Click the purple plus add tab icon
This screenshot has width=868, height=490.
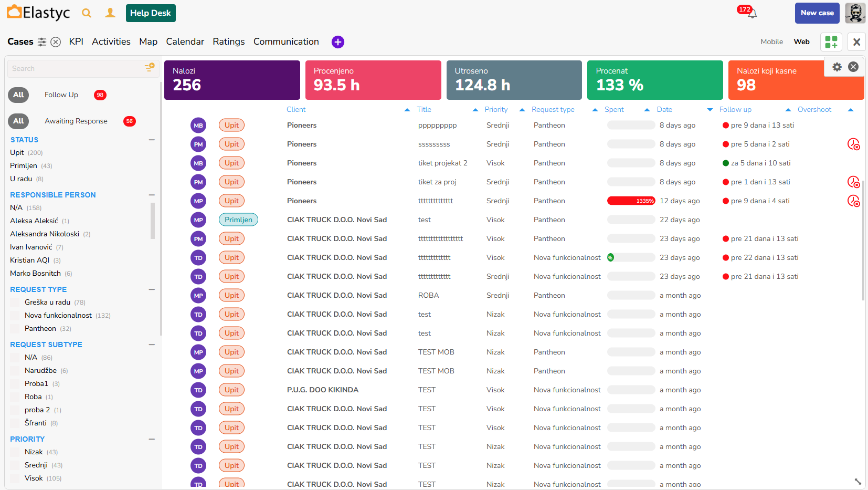pyautogui.click(x=338, y=42)
